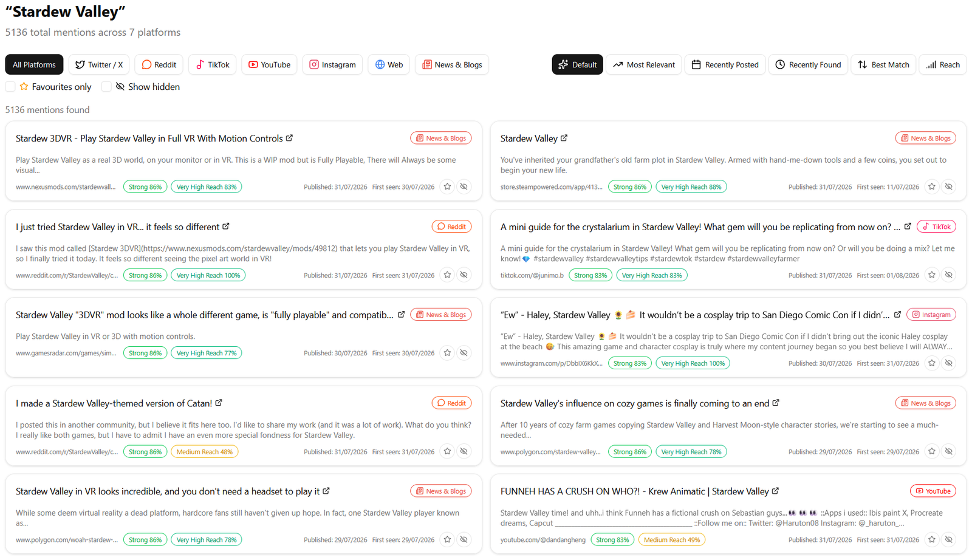This screenshot has width=972, height=560.
Task: Select the All Platforms filter tab
Action: coord(34,64)
